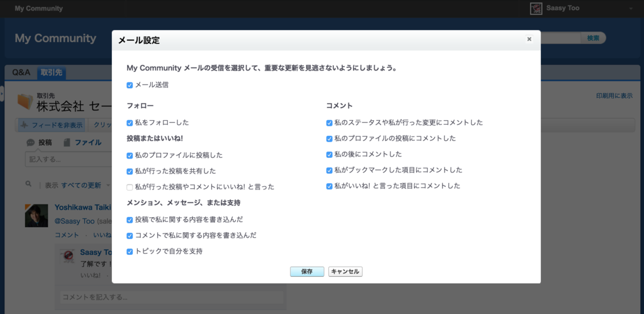The image size is (644, 314).
Task: Click the 記入する post input field
Action: (68, 159)
